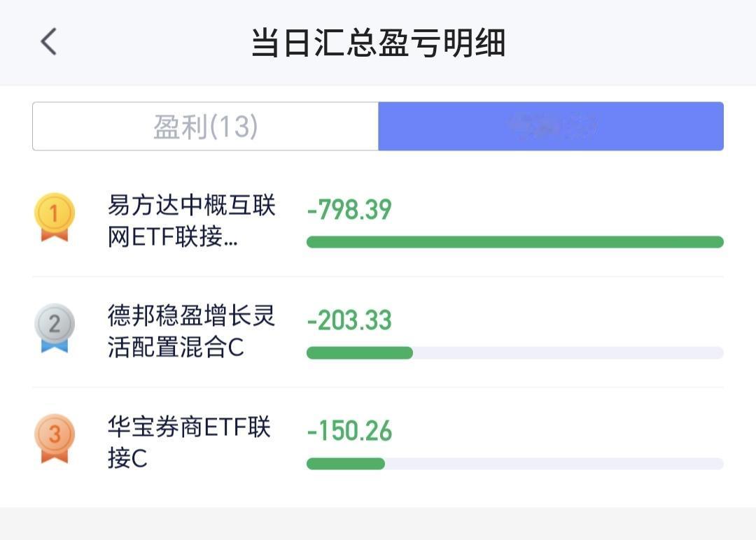Click empty gray track of 华宝券商 bar
Viewport: 756px width, 540px height.
pos(554,464)
